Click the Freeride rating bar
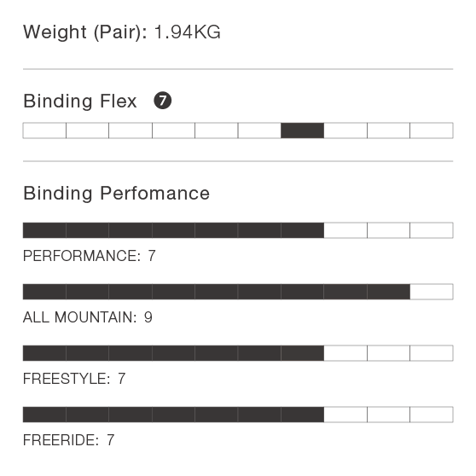 click(238, 415)
